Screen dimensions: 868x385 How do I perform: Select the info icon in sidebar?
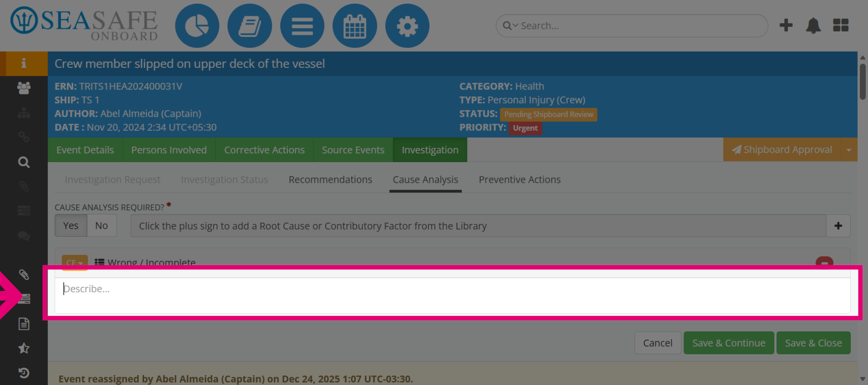click(x=24, y=63)
